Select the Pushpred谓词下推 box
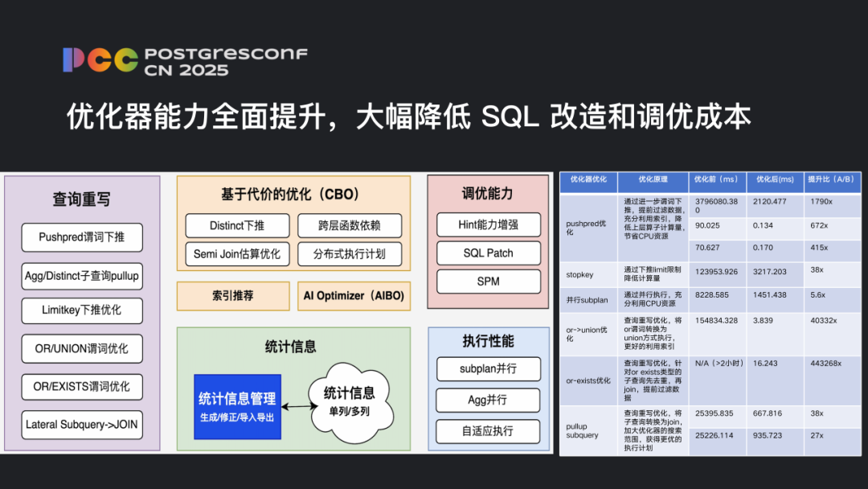The image size is (868, 489). pyautogui.click(x=82, y=237)
